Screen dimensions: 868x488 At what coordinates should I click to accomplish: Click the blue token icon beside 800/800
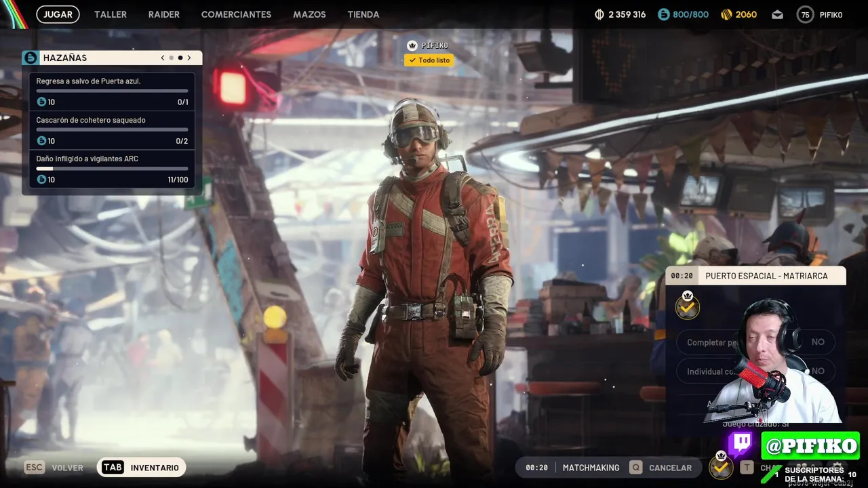pos(663,14)
